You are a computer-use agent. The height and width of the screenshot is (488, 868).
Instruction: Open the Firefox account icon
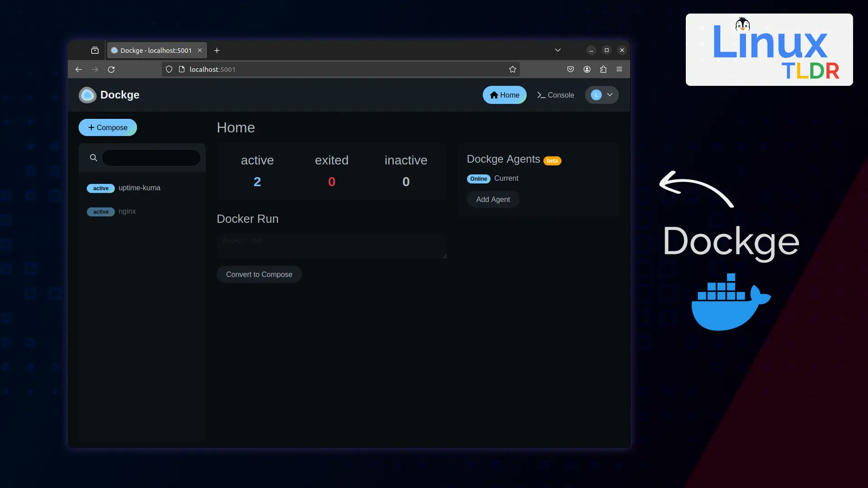click(587, 69)
